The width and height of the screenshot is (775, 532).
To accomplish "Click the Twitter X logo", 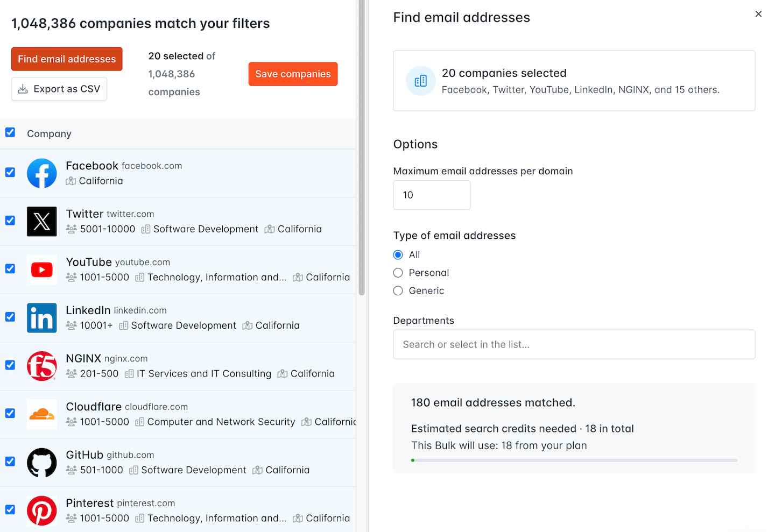I will (x=41, y=222).
